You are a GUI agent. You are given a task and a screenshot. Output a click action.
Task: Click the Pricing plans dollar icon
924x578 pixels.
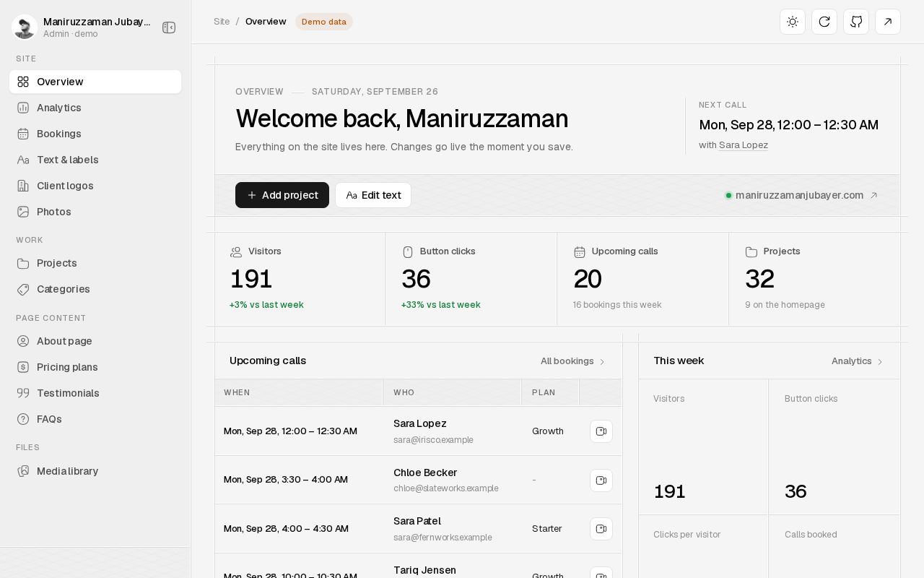point(23,367)
